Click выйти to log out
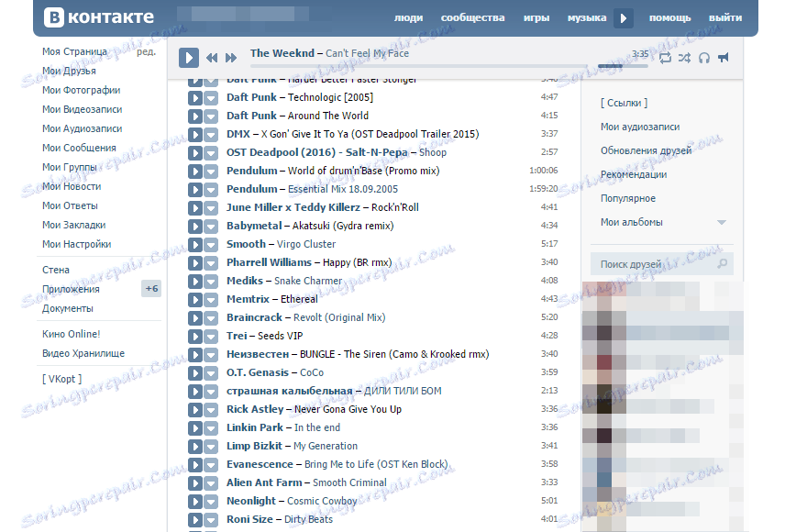This screenshot has width=796, height=532. point(725,17)
